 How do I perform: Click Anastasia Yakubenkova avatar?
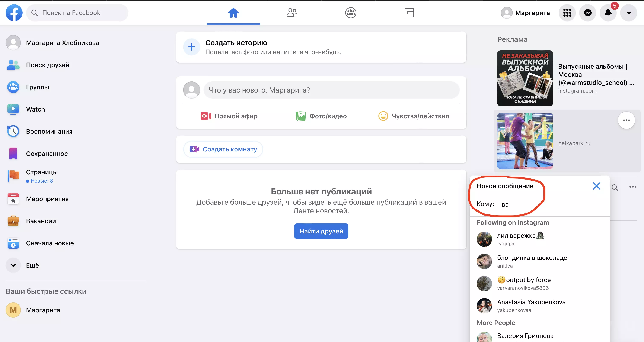tap(484, 306)
